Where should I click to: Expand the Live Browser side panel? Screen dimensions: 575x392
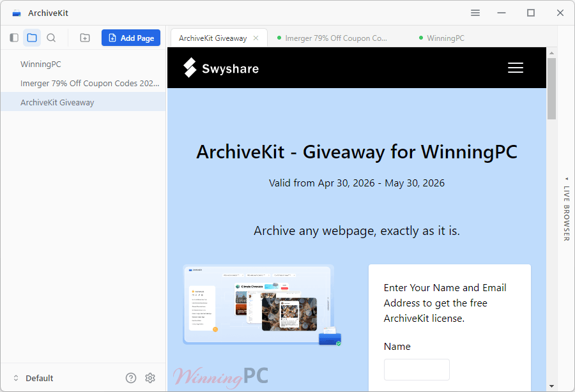(x=567, y=209)
